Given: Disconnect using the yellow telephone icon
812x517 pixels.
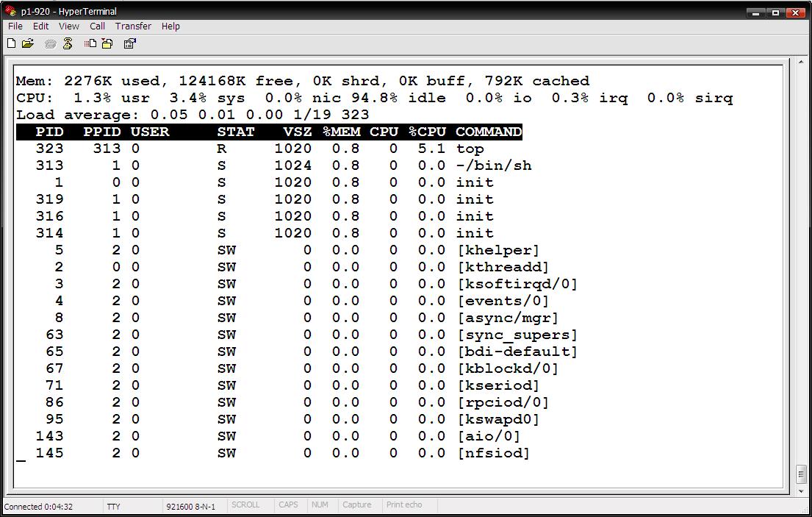Looking at the screenshot, I should point(68,43).
